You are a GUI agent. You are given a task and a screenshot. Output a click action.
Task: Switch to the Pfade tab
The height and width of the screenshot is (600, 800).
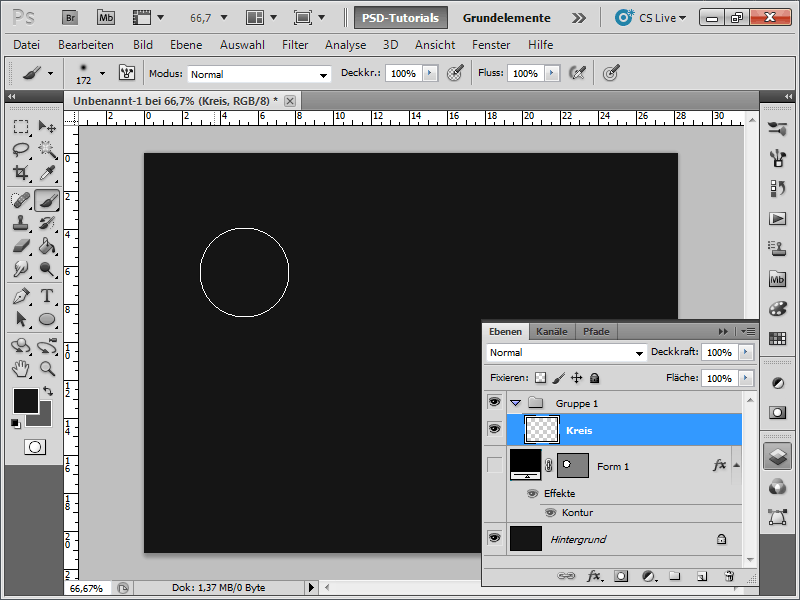point(596,332)
